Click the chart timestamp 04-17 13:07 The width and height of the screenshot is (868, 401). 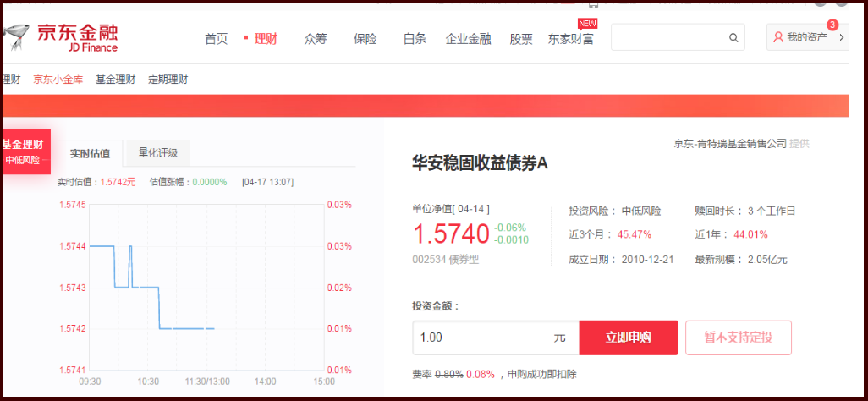tap(268, 182)
